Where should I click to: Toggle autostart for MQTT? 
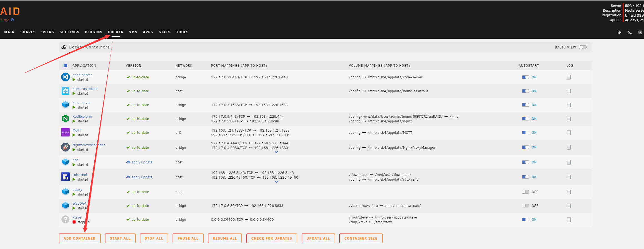tap(525, 133)
